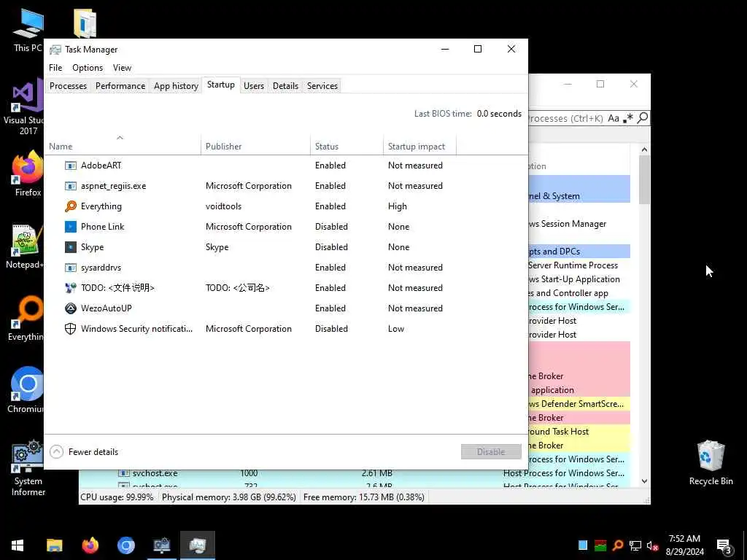Select the System Informer desktop shortcut
Screen dimensions: 747x560
coord(28,469)
